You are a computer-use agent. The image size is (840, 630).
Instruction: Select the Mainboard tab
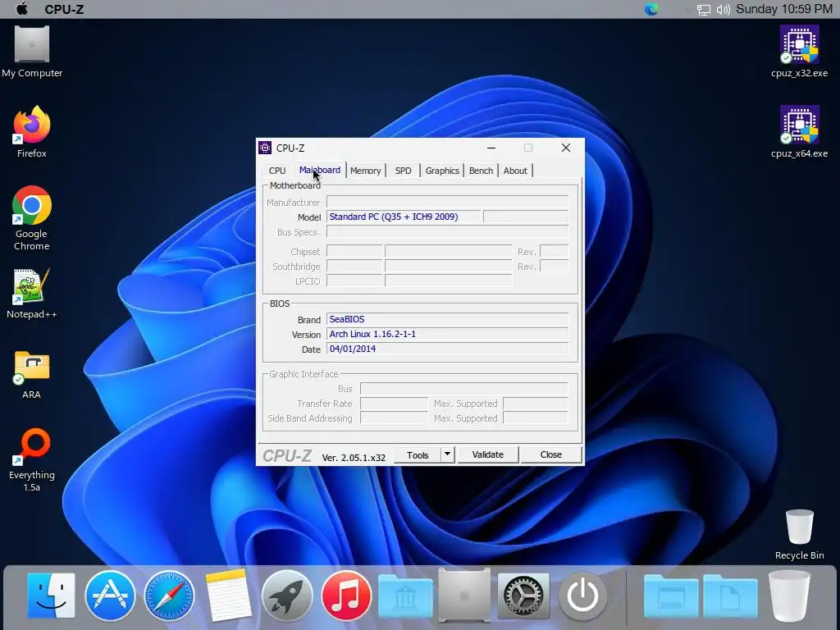tap(319, 170)
